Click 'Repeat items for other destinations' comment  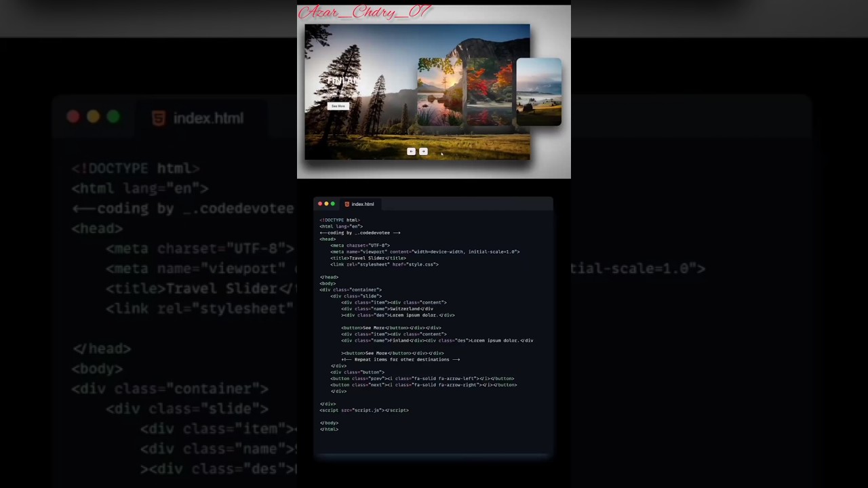coord(401,359)
